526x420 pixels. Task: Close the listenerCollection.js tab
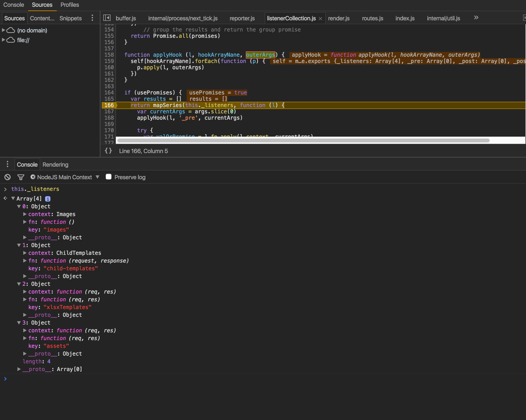320,18
